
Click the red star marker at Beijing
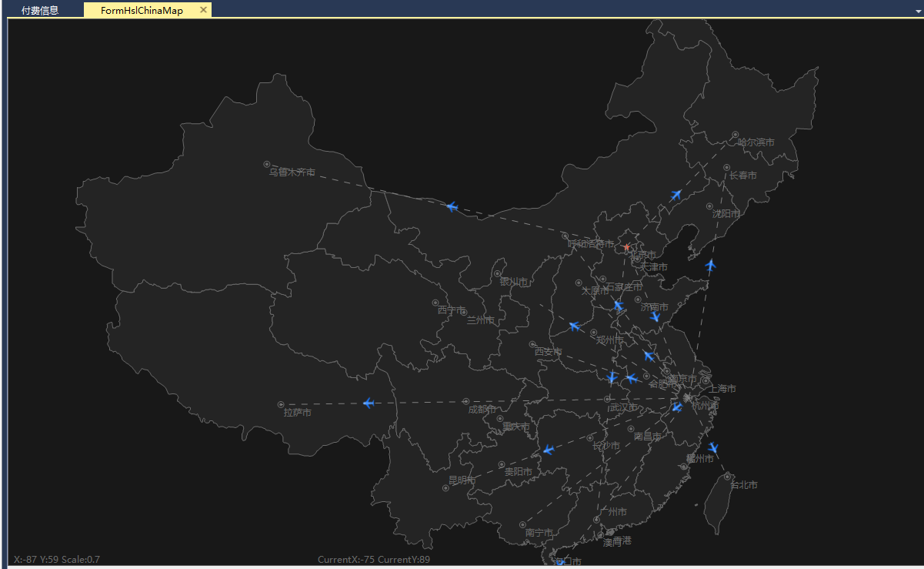tap(626, 247)
